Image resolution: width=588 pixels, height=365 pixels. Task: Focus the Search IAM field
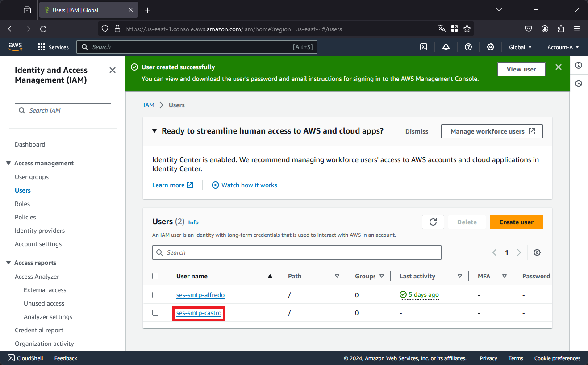coord(63,110)
